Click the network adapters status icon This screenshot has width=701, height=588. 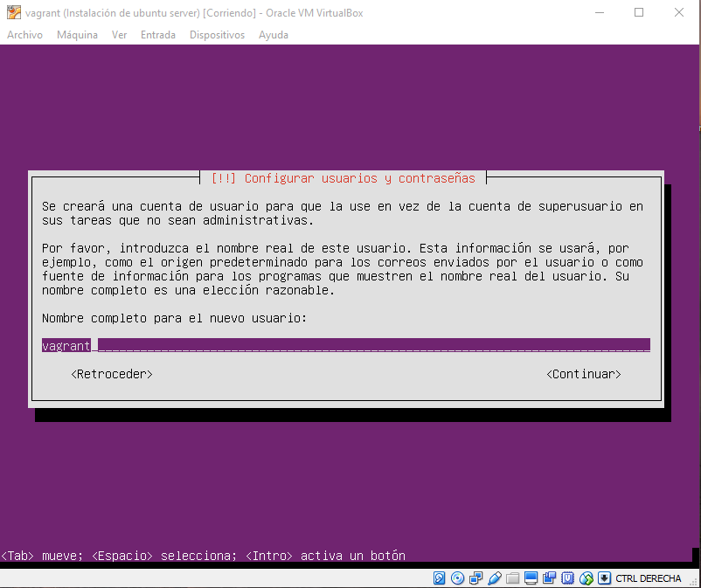(x=475, y=578)
